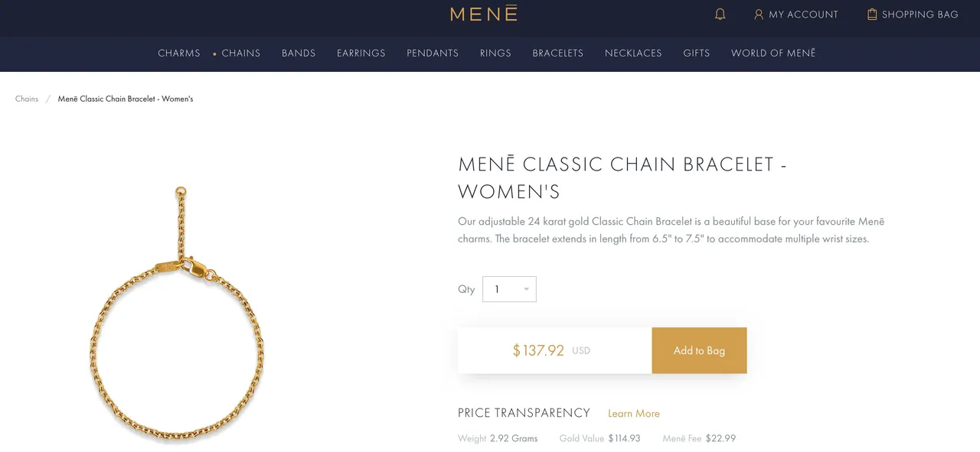
Task: Add the bracelet to bag
Action: (699, 350)
